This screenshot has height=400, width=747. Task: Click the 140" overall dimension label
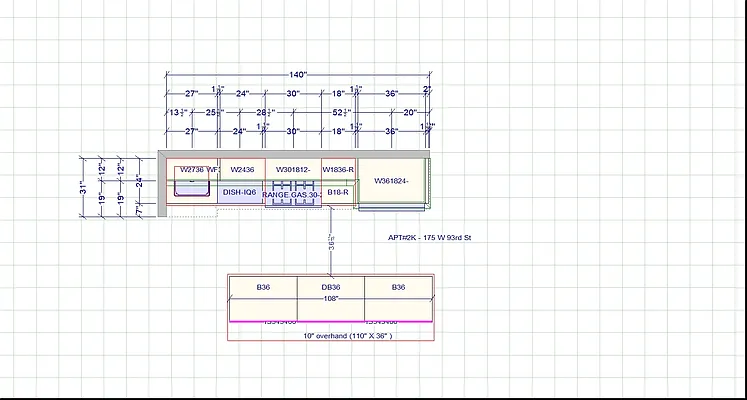click(298, 75)
